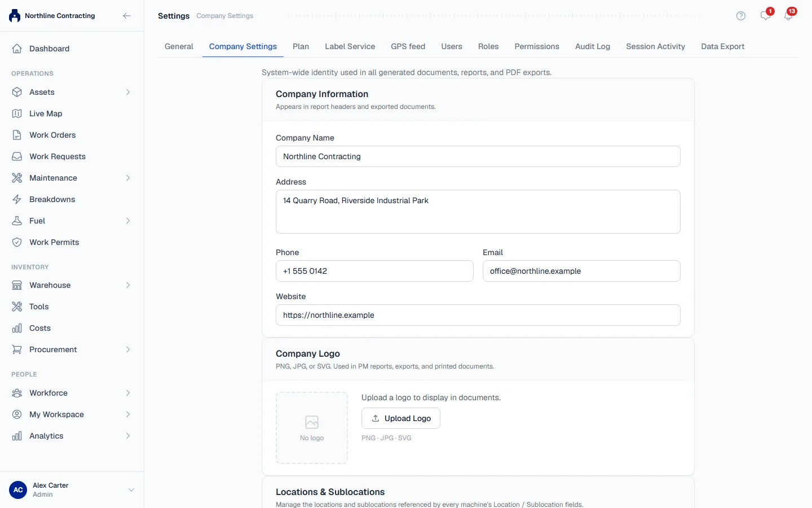The width and height of the screenshot is (812, 508).
Task: Switch to the Permissions tab
Action: 537,46
